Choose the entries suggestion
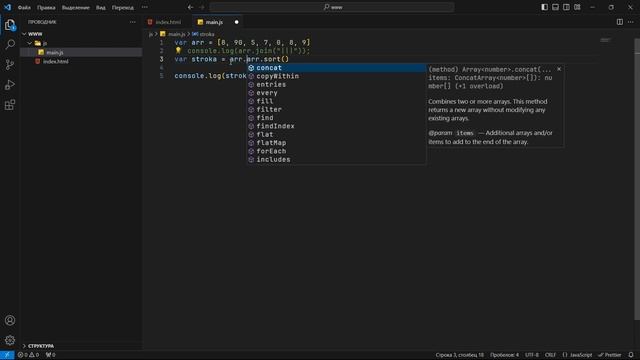Image resolution: width=640 pixels, height=360 pixels. coord(336,84)
